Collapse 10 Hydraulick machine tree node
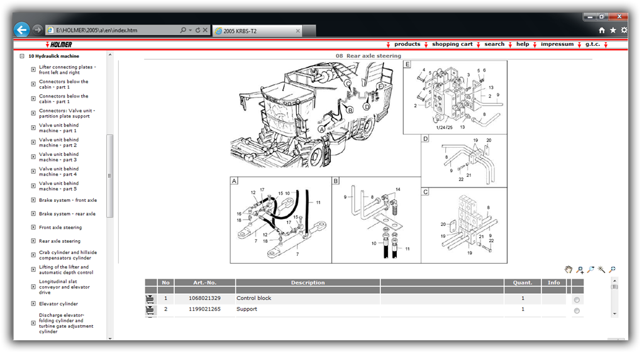This screenshot has width=644, height=356. 22,56
